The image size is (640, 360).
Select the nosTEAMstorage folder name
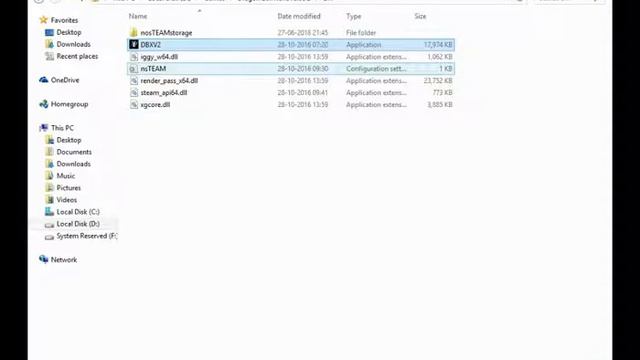(166, 33)
